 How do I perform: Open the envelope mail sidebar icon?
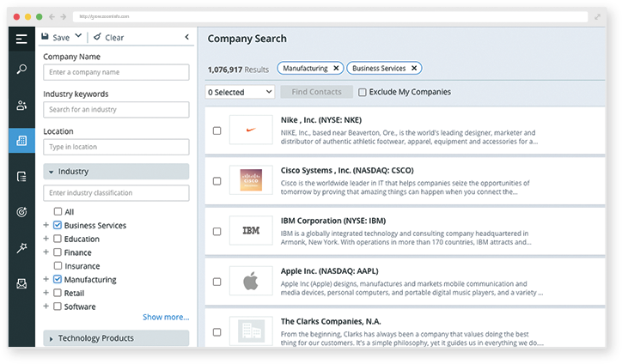21,283
